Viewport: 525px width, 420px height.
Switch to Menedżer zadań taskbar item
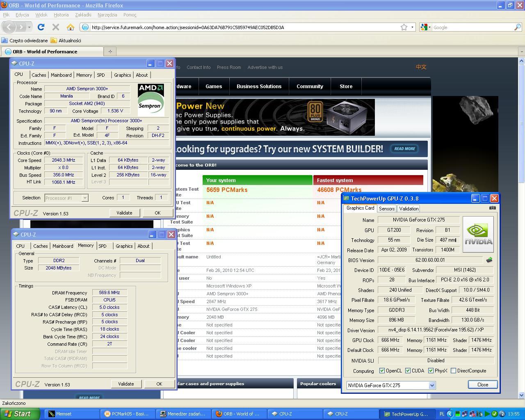184,414
